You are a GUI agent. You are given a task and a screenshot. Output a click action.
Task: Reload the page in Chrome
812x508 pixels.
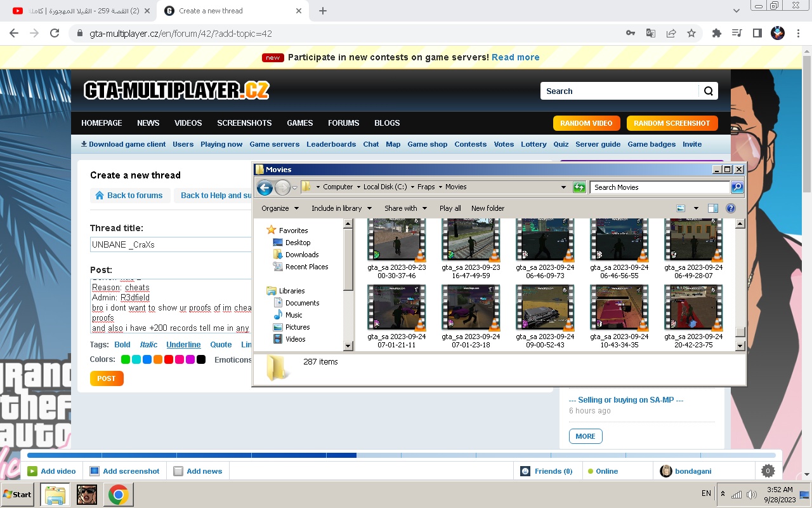[55, 33]
